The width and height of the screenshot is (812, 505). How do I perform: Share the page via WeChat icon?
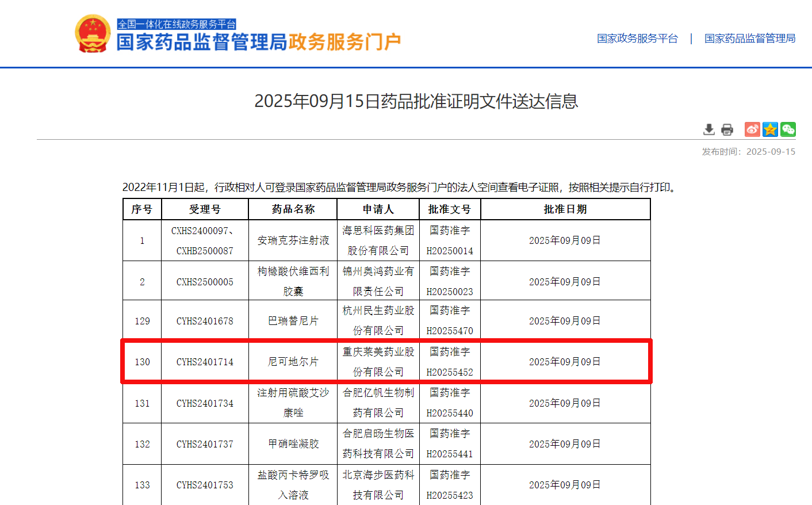[788, 129]
